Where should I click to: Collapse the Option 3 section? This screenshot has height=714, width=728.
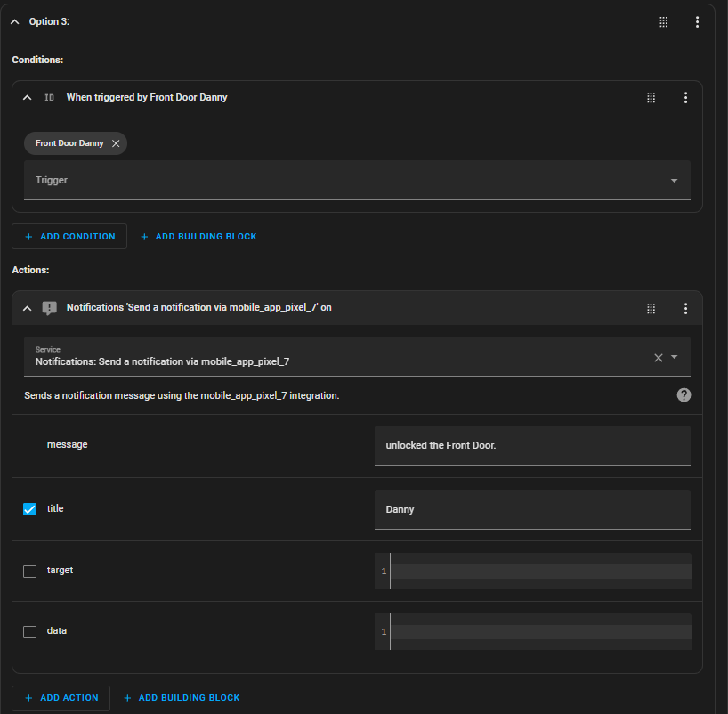click(15, 22)
